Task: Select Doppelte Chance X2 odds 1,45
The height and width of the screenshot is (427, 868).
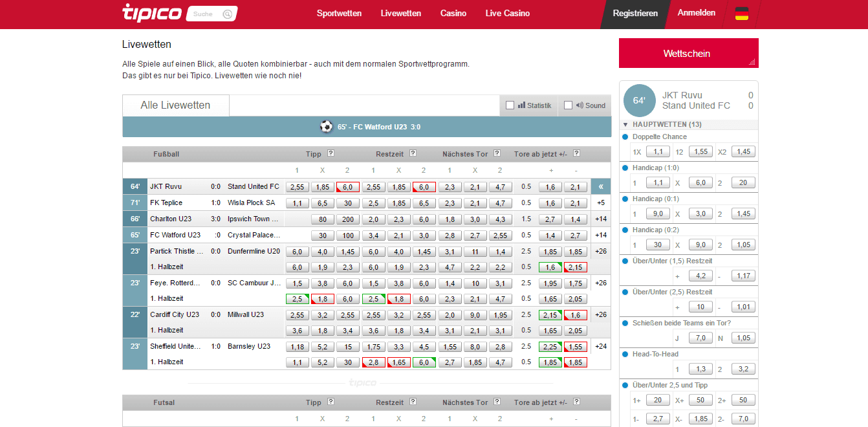Action: (743, 151)
